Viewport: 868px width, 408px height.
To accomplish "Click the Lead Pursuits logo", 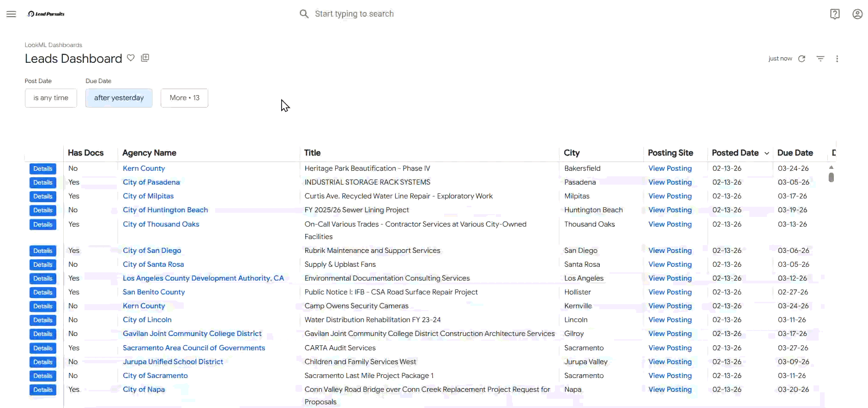I will pyautogui.click(x=46, y=14).
